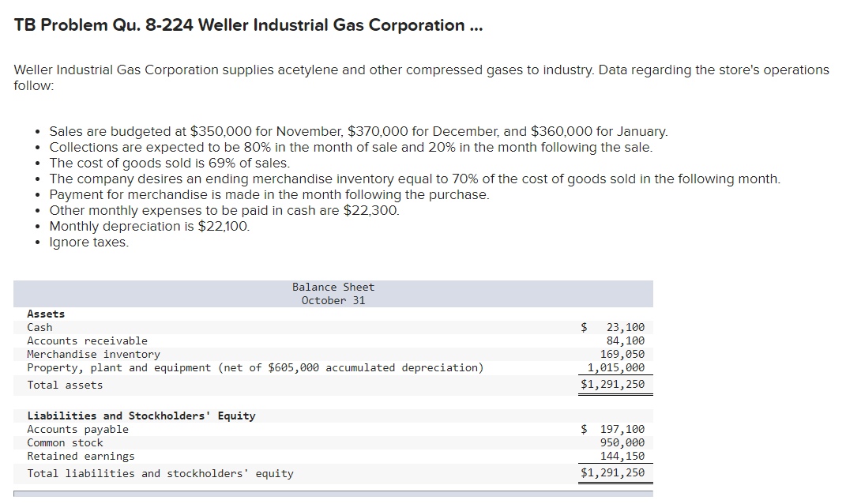
Task: Click the Cash row label
Action: point(40,328)
